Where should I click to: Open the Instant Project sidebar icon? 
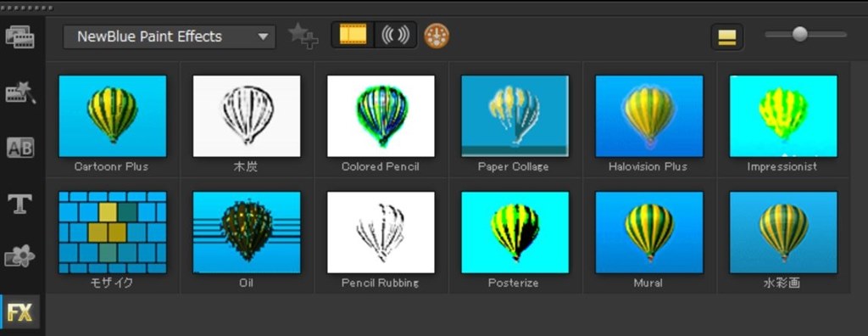tap(20, 92)
